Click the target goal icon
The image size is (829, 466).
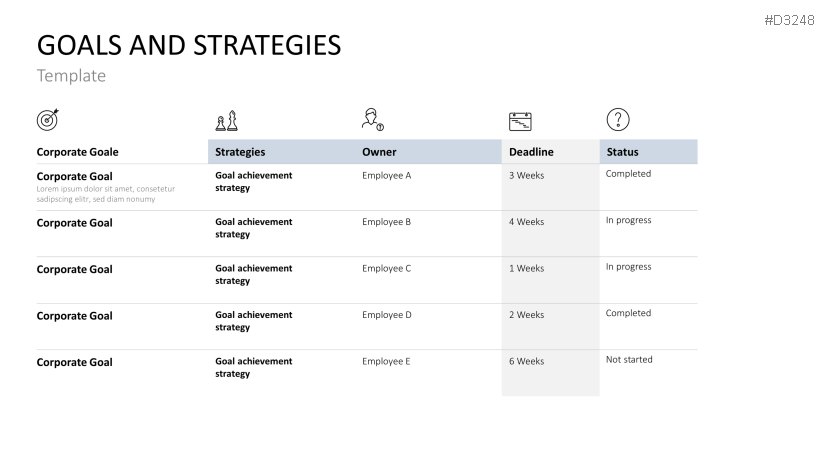[x=47, y=120]
